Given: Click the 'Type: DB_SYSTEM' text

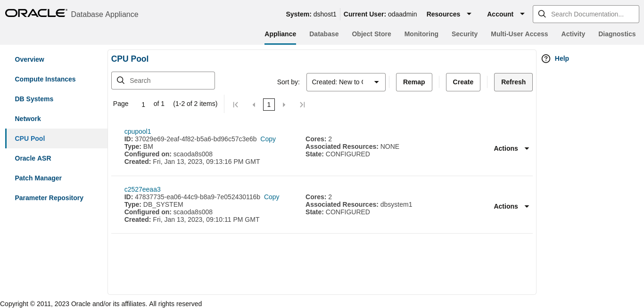Looking at the screenshot, I should coord(154,204).
